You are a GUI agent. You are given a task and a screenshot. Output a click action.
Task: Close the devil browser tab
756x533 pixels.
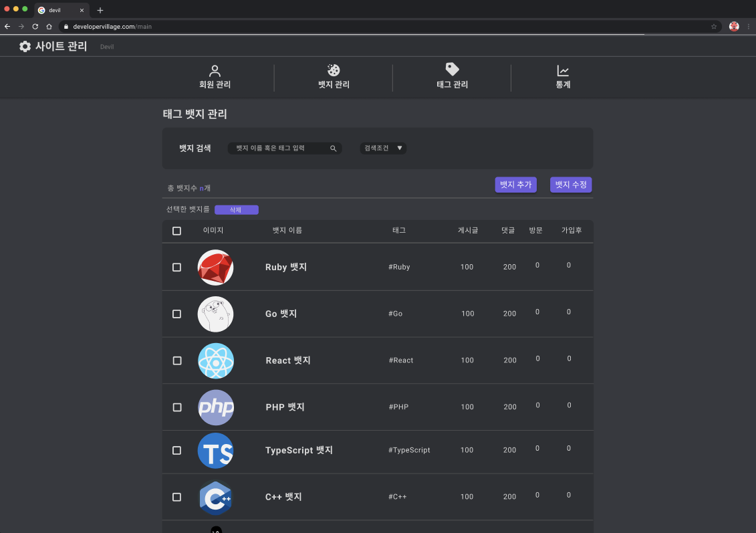tap(82, 10)
